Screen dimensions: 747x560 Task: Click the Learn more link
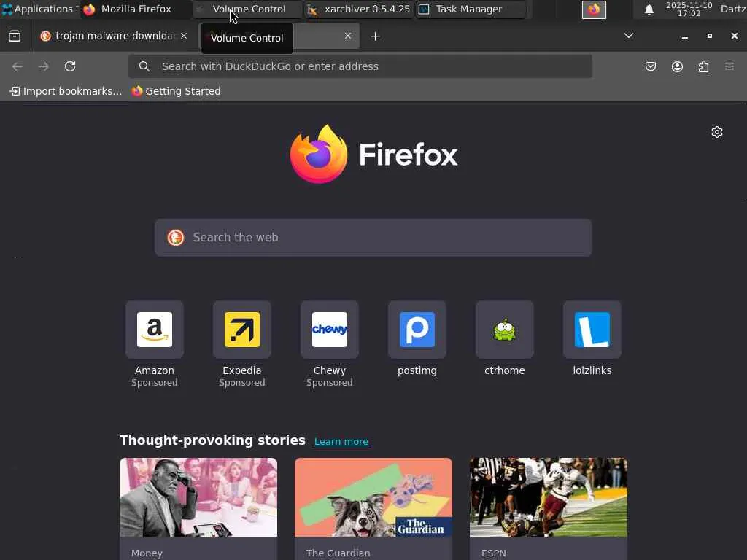[341, 441]
